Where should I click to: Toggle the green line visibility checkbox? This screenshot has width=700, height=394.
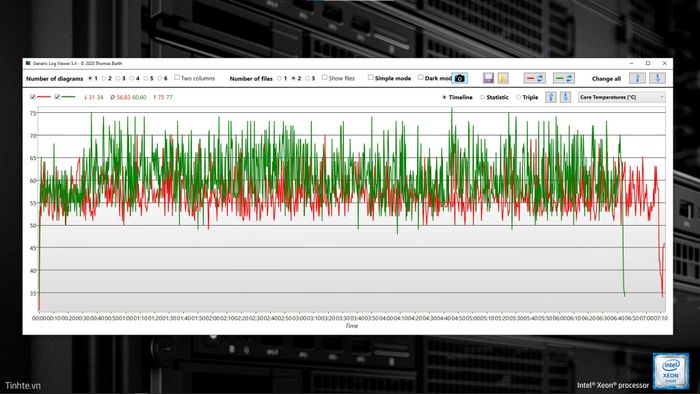click(x=57, y=97)
